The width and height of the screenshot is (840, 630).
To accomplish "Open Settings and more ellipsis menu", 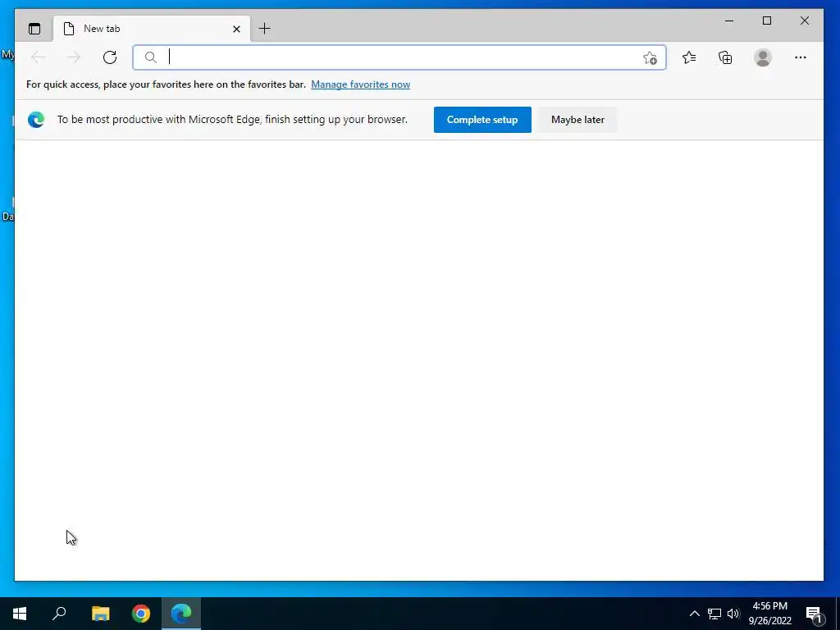I will pos(801,57).
